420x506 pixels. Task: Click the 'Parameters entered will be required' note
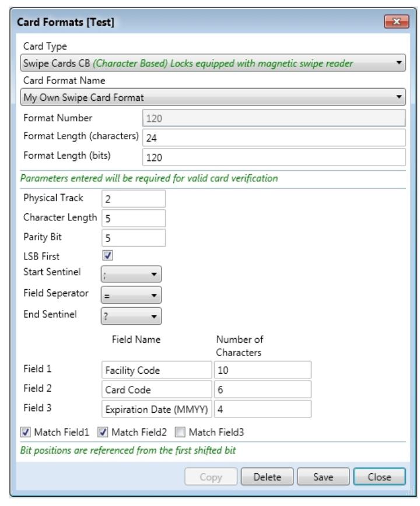coord(149,178)
